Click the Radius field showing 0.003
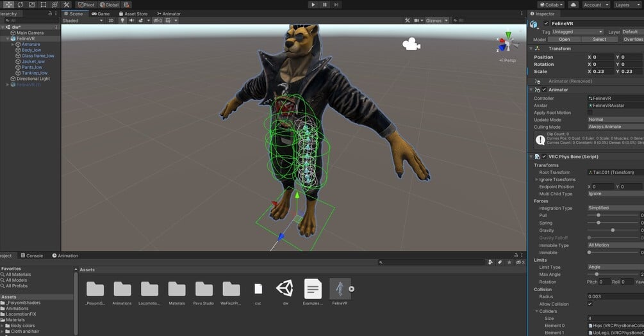 (616, 296)
